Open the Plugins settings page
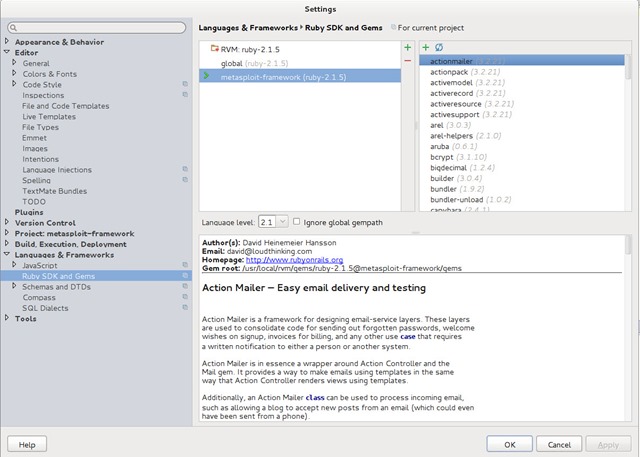The image size is (640, 457). [29, 212]
